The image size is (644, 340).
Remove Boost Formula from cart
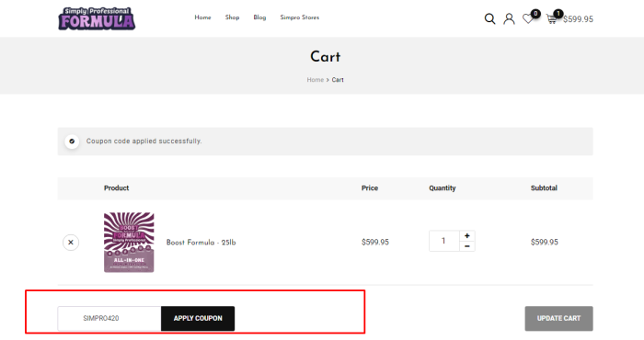(71, 243)
